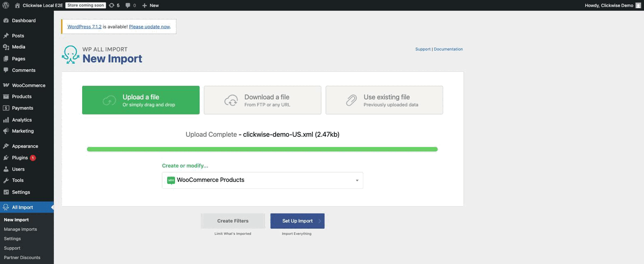The height and width of the screenshot is (264, 644).
Task: Select New Import submenu item
Action: 16,220
